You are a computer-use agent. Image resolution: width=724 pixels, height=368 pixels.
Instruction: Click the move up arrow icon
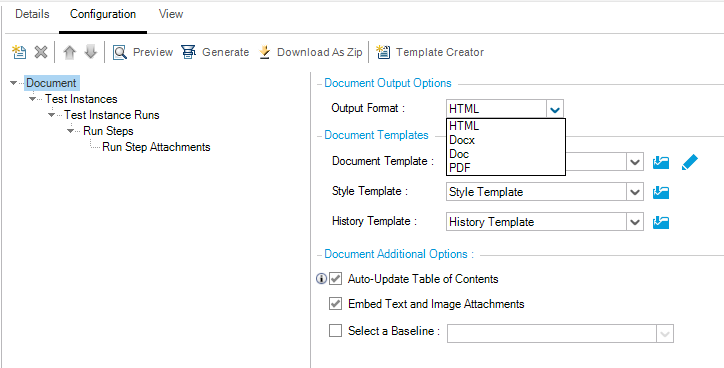[x=69, y=52]
